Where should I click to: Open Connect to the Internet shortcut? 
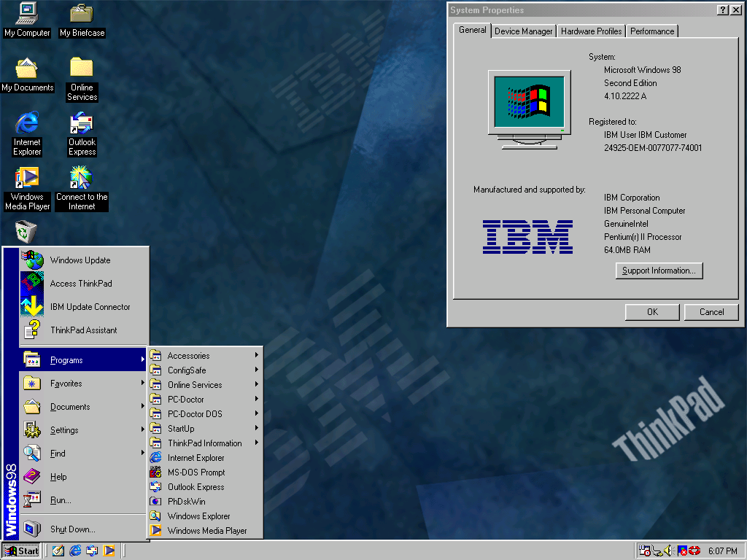(82, 179)
